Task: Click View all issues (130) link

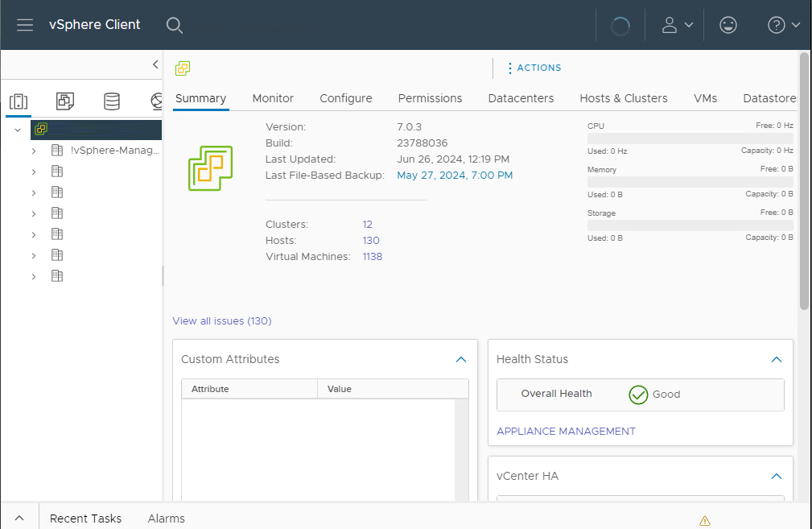Action: 221,320
